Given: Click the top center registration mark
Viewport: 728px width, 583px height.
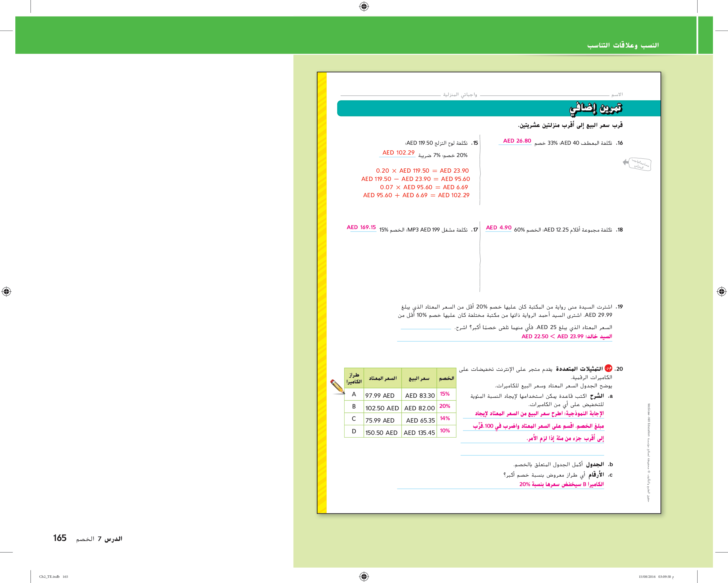Looking at the screenshot, I should click(364, 6).
